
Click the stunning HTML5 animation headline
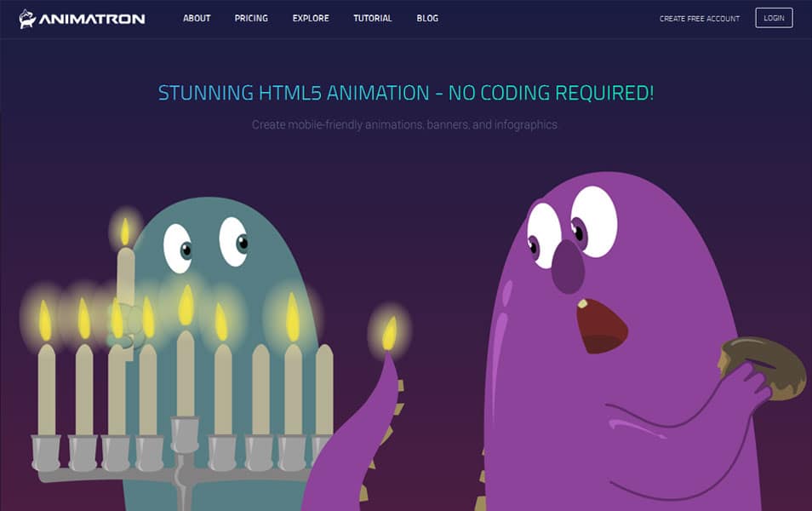click(406, 93)
